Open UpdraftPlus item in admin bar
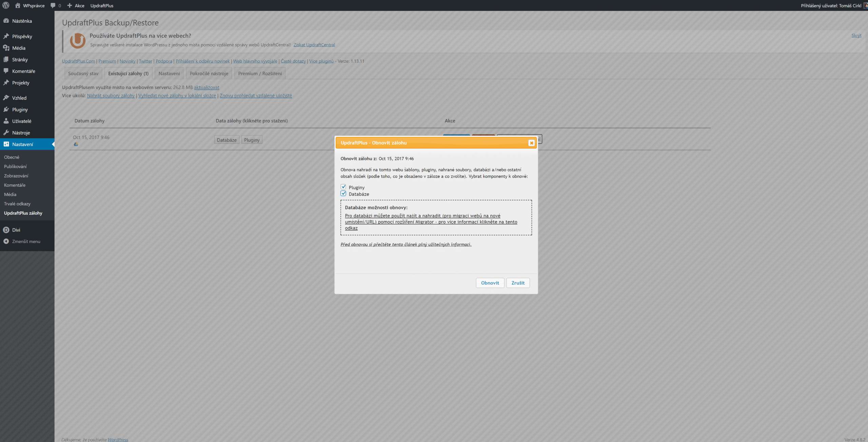The width and height of the screenshot is (868, 442). click(x=102, y=5)
